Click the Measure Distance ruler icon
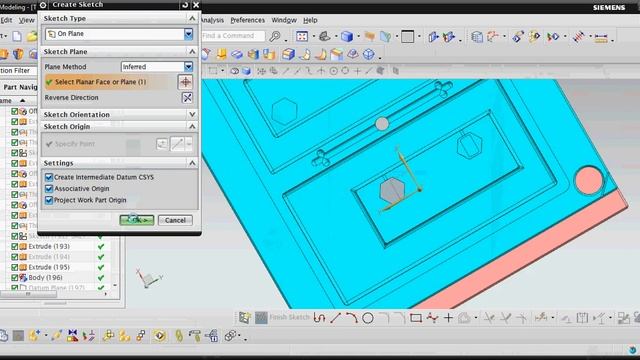The image size is (640, 360). [601, 38]
